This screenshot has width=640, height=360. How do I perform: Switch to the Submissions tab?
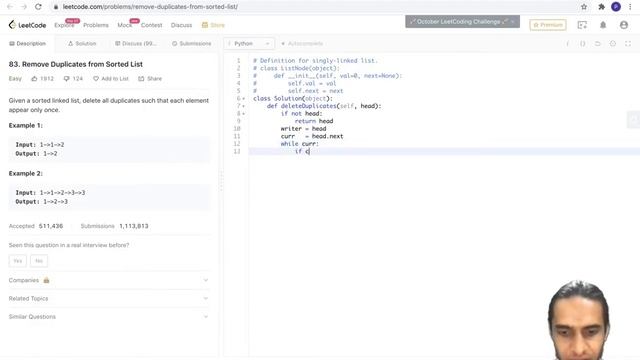click(191, 43)
